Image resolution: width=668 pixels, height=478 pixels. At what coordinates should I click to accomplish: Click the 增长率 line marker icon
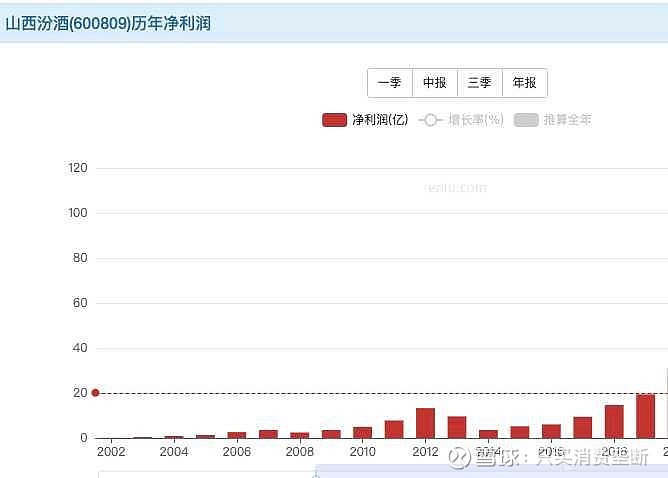coord(430,120)
